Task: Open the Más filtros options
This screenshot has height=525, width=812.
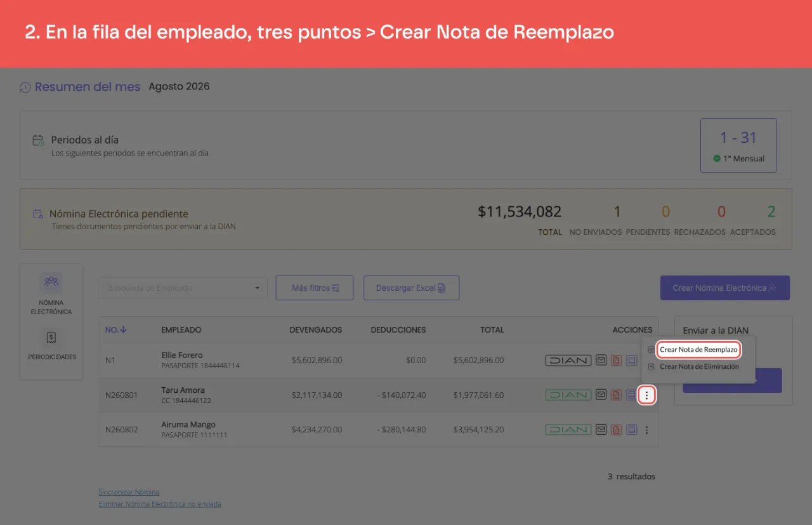Action: pos(315,288)
